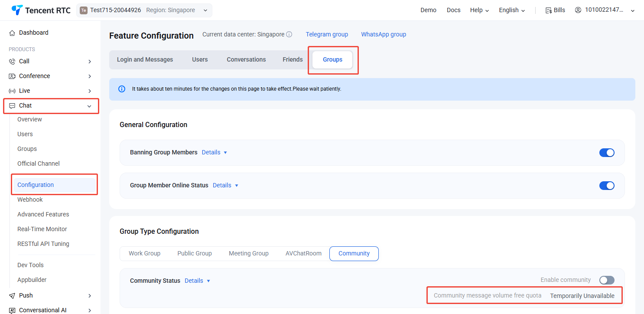Expand the Live submenu chevron

pyautogui.click(x=90, y=91)
